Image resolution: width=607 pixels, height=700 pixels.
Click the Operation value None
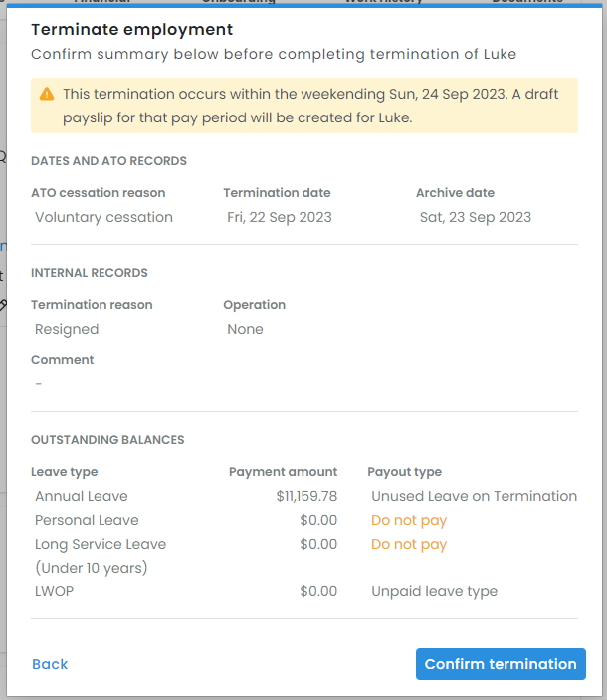245,329
